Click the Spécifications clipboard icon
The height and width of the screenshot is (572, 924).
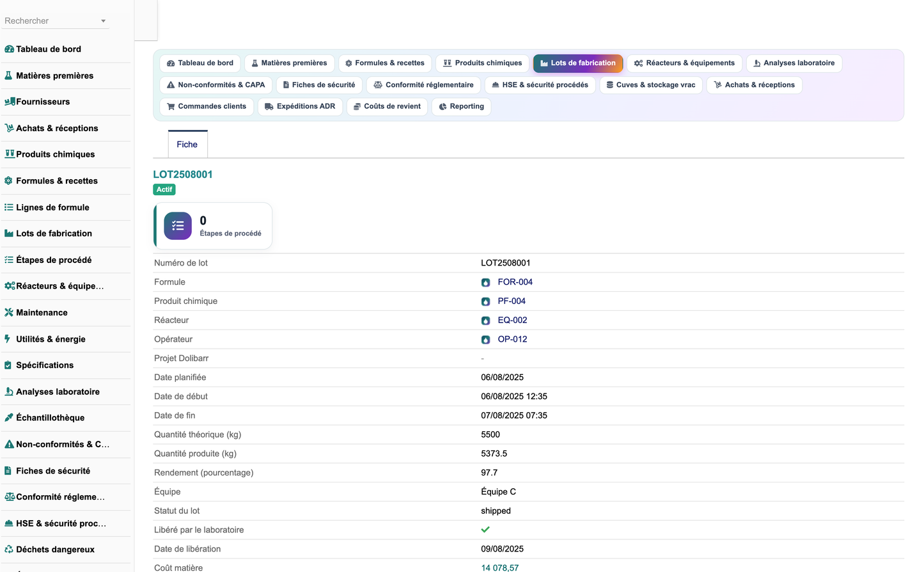pos(8,365)
